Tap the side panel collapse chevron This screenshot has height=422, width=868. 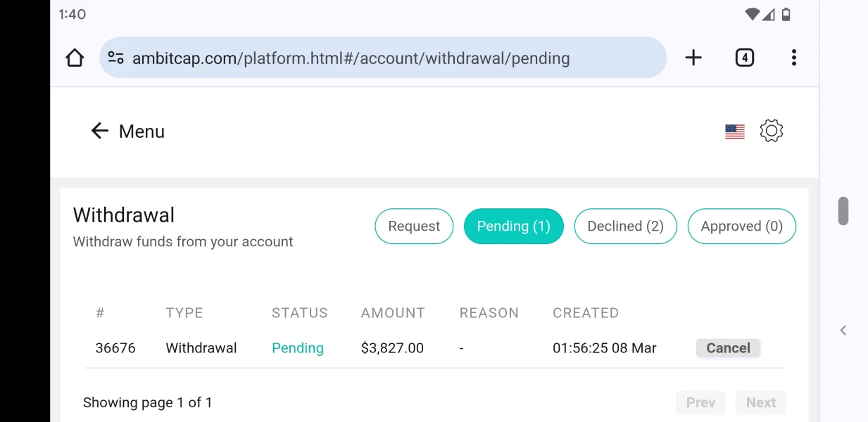click(843, 331)
